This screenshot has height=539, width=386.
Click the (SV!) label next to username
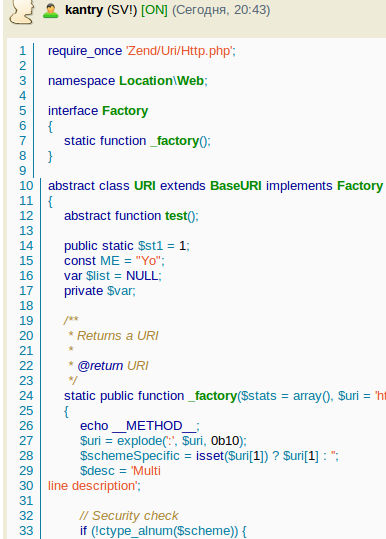(122, 10)
